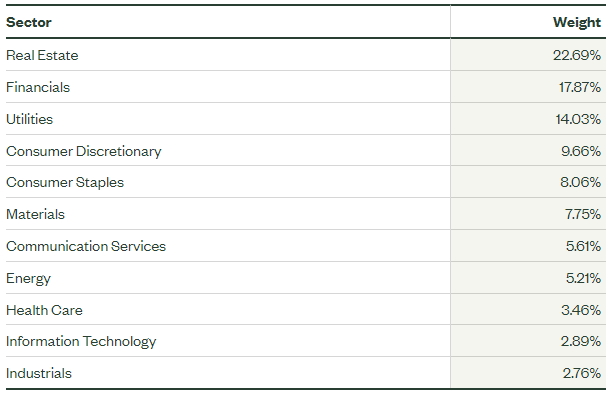
Task: Select the Real Estate row label
Action: point(42,55)
